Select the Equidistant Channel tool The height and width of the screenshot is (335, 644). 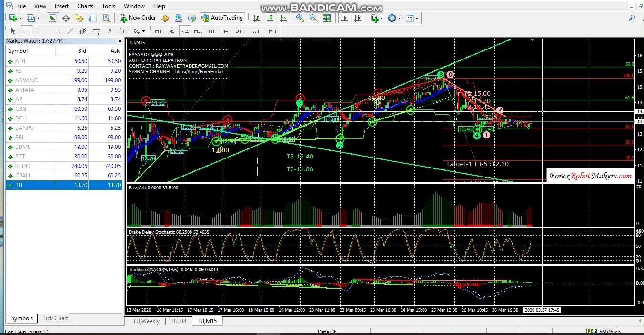point(83,31)
